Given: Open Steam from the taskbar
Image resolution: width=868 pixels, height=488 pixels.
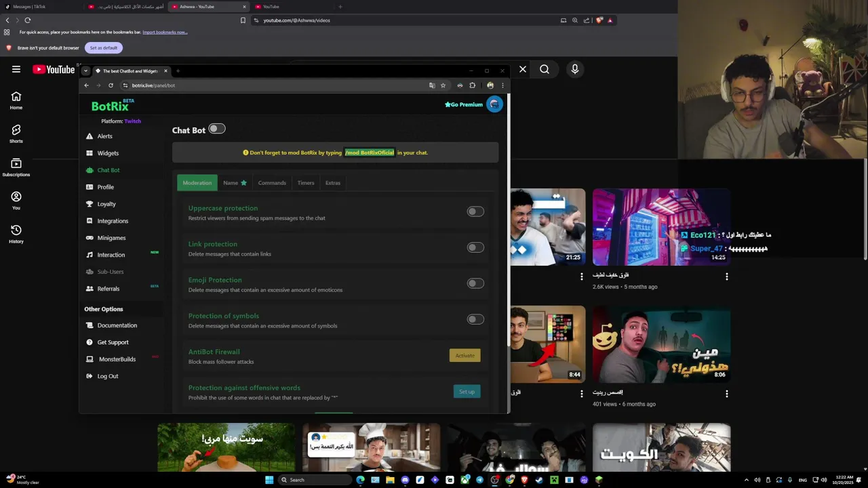Looking at the screenshot, I should click(539, 480).
